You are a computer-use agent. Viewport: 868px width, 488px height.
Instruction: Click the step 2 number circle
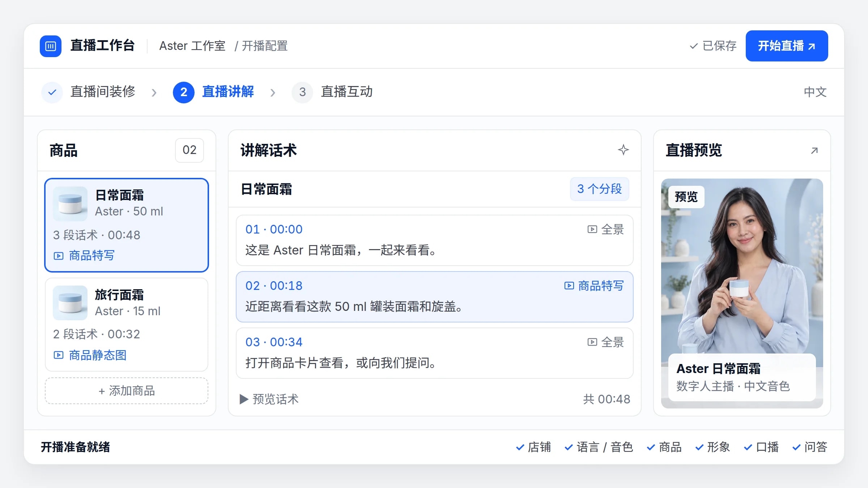click(184, 92)
